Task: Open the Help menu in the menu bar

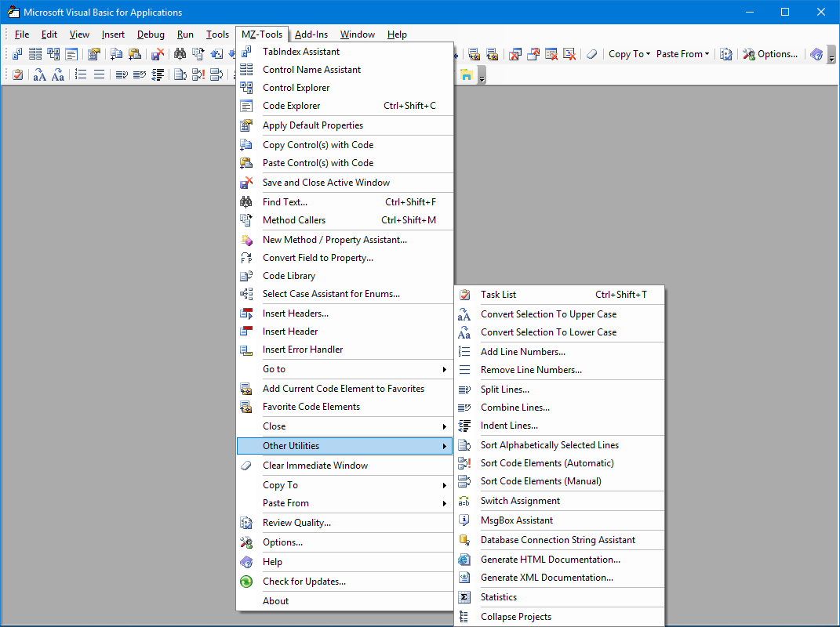Action: 397,34
